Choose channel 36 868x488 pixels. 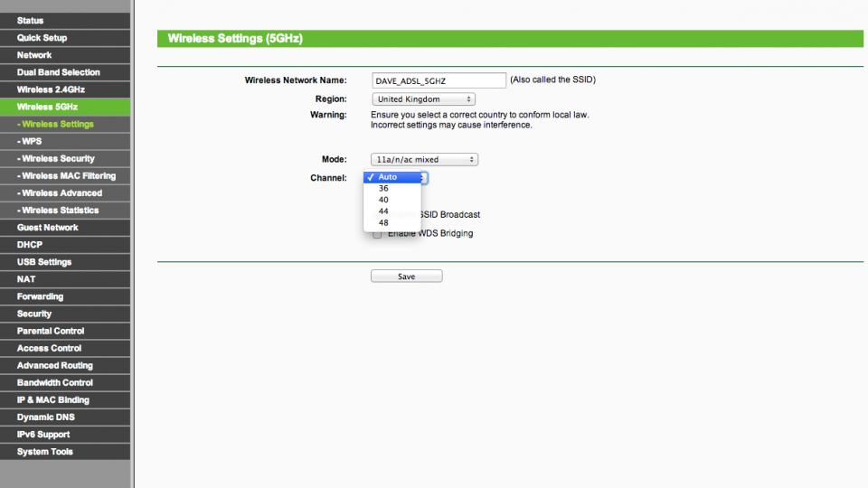click(392, 188)
